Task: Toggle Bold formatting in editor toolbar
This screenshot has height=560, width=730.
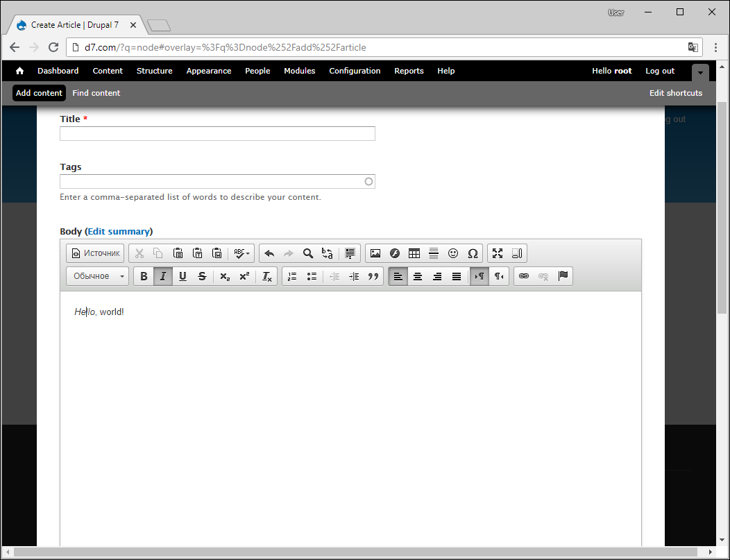Action: point(144,276)
